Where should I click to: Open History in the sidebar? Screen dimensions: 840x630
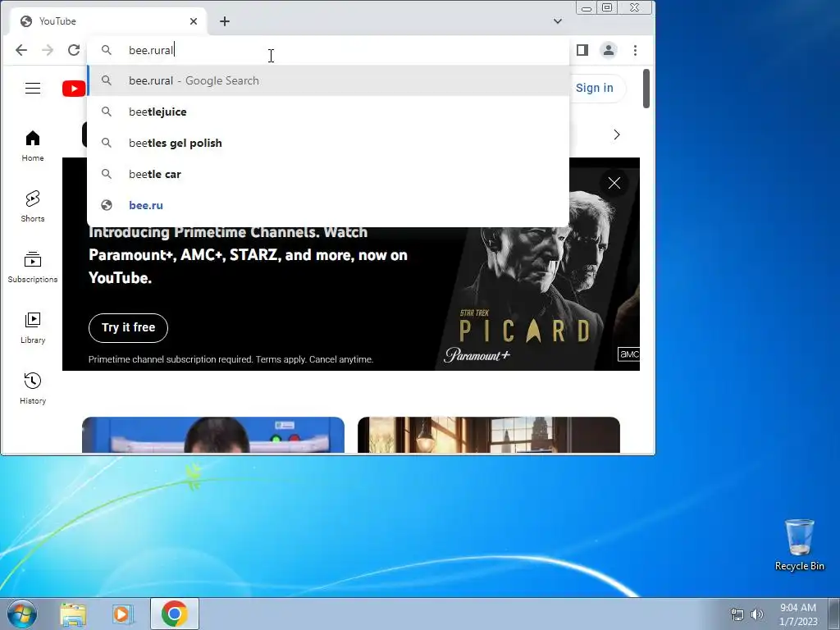coord(33,388)
